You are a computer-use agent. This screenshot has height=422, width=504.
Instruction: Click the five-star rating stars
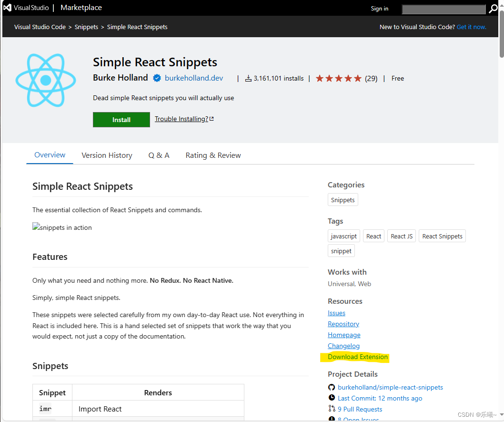pyautogui.click(x=339, y=79)
